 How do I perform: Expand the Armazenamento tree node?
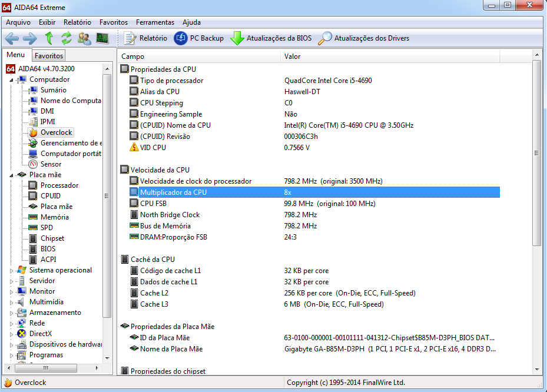coord(11,313)
